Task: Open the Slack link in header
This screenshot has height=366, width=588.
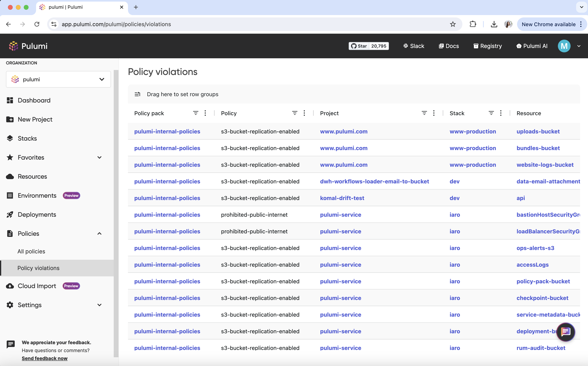Action: (414, 46)
